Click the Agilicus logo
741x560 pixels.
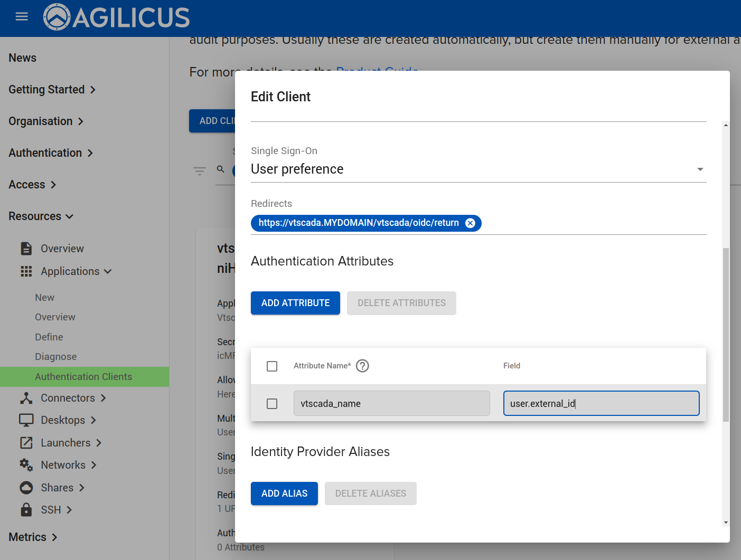click(x=116, y=17)
